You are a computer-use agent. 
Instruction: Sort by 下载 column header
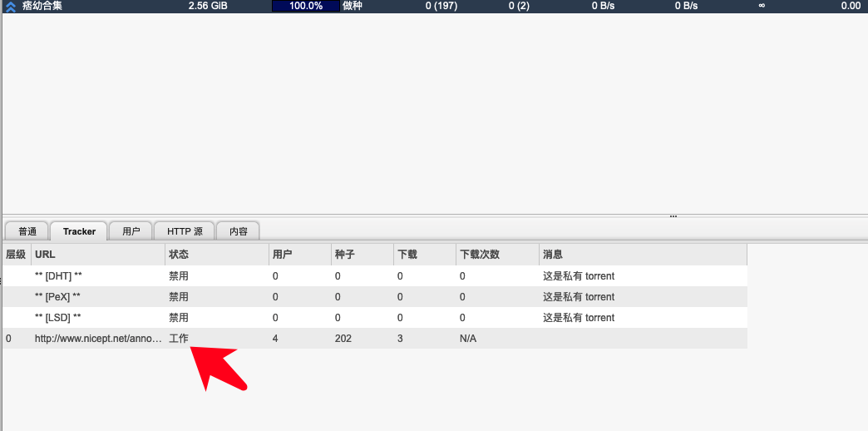tap(424, 255)
